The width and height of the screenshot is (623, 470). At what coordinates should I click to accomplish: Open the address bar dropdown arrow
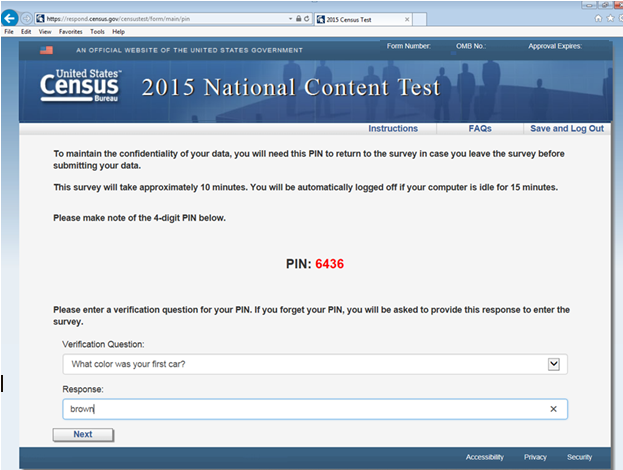click(290, 19)
